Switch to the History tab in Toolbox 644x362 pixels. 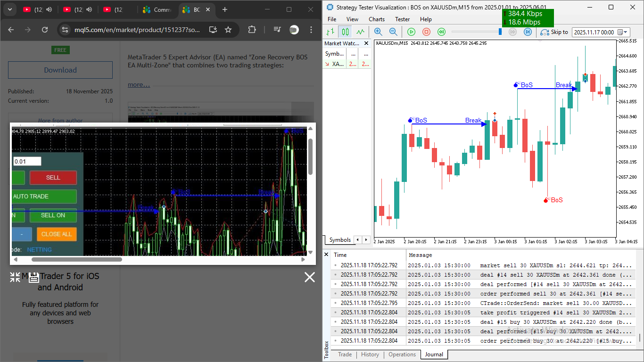370,354
